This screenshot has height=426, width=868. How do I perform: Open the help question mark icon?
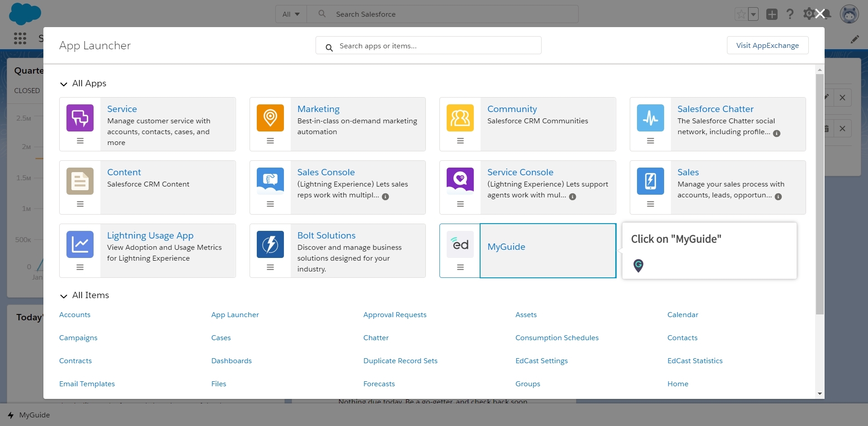[x=790, y=14]
